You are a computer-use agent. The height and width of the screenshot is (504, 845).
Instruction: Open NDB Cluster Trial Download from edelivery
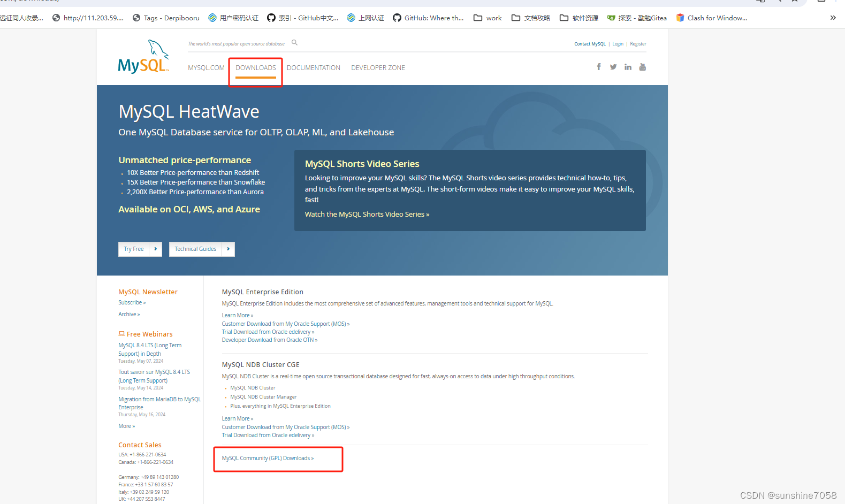pos(268,435)
